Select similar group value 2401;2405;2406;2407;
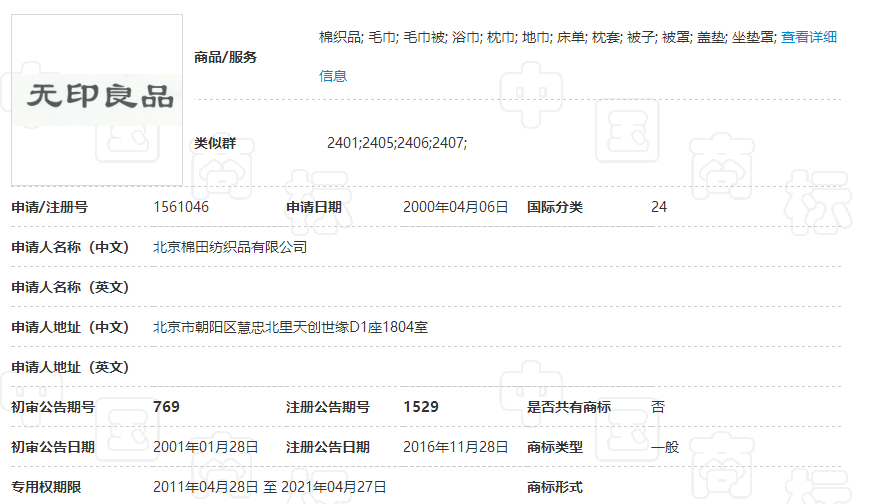The height and width of the screenshot is (504, 871). [x=397, y=143]
